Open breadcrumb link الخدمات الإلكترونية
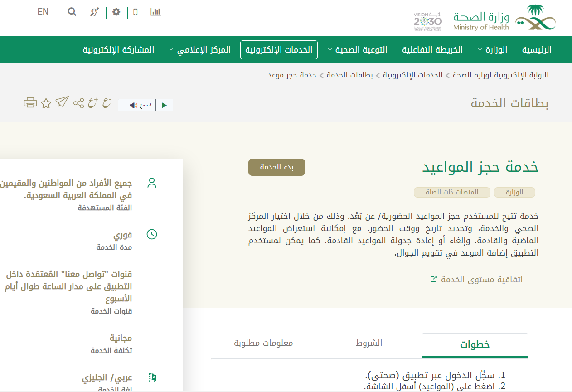 click(412, 75)
